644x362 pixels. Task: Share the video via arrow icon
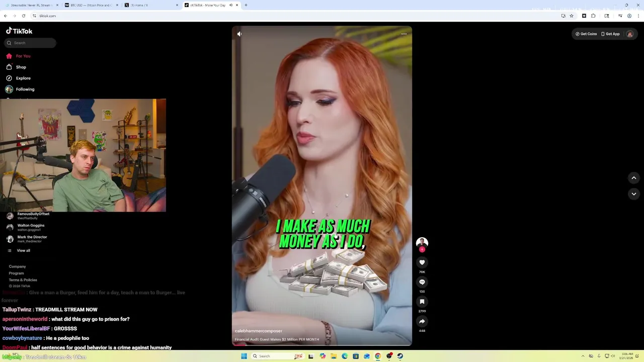(x=422, y=321)
